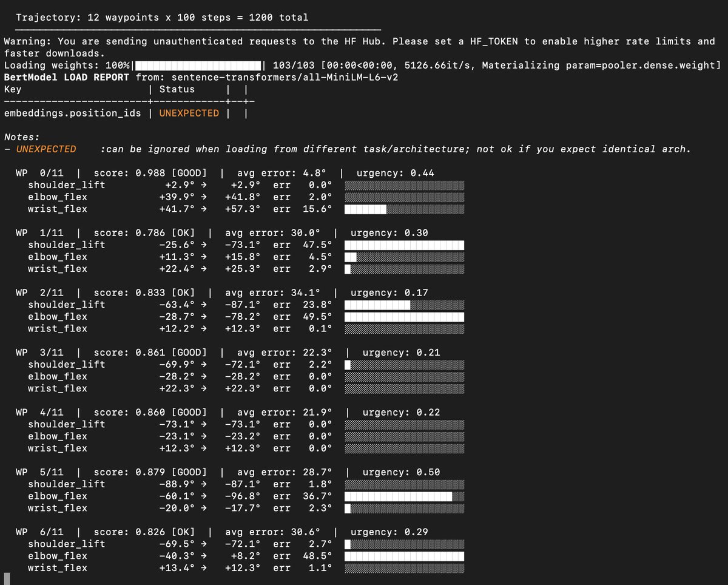Click the '-78.2°' elbow_flex target angle
This screenshot has width=728, height=585.
tap(243, 317)
